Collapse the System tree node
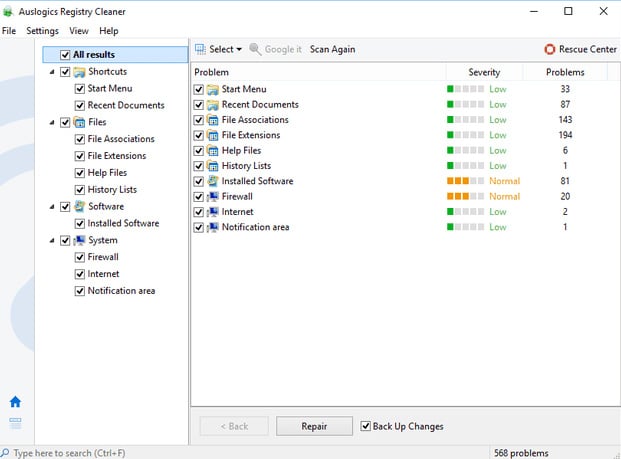The height and width of the screenshot is (459, 621). pos(52,240)
